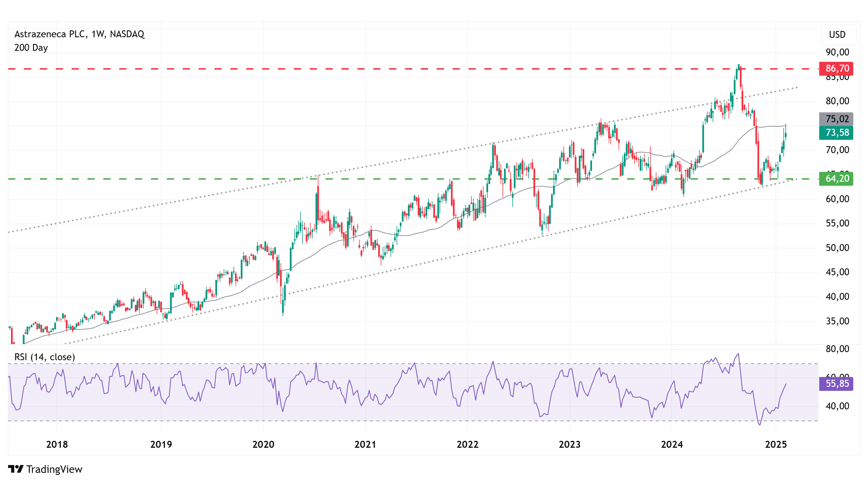
Task: Click the 2021 time axis label
Action: (x=365, y=445)
